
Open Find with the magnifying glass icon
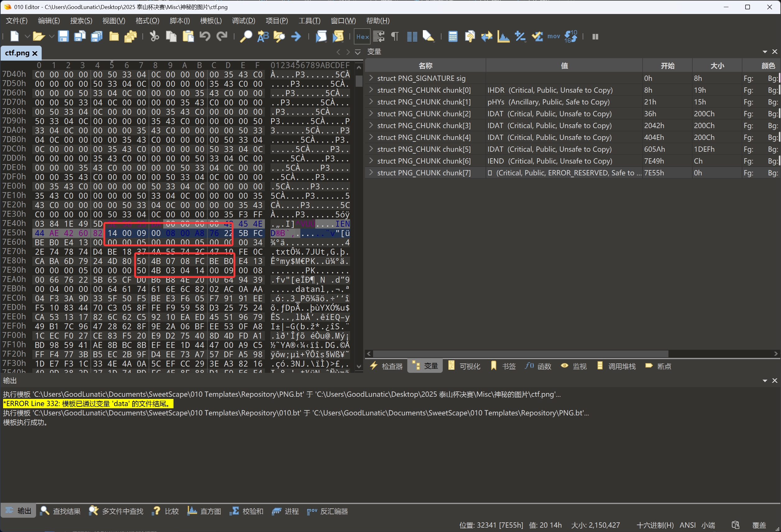tap(246, 36)
